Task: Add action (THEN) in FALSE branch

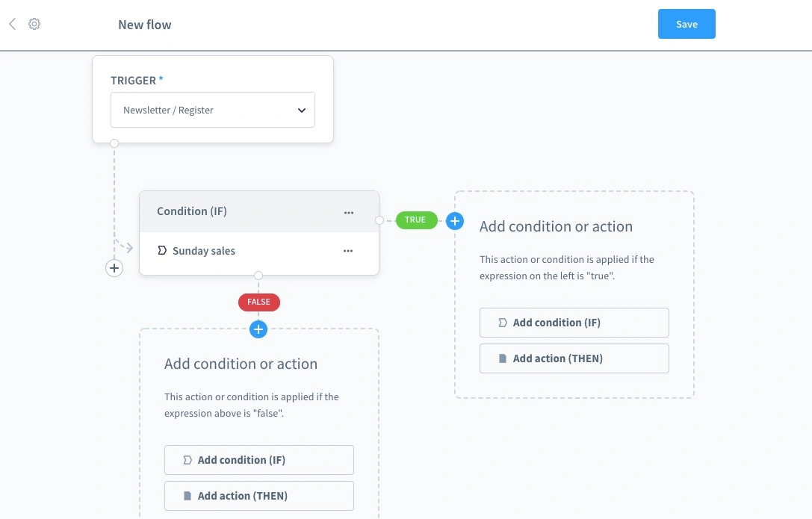Action: point(258,496)
